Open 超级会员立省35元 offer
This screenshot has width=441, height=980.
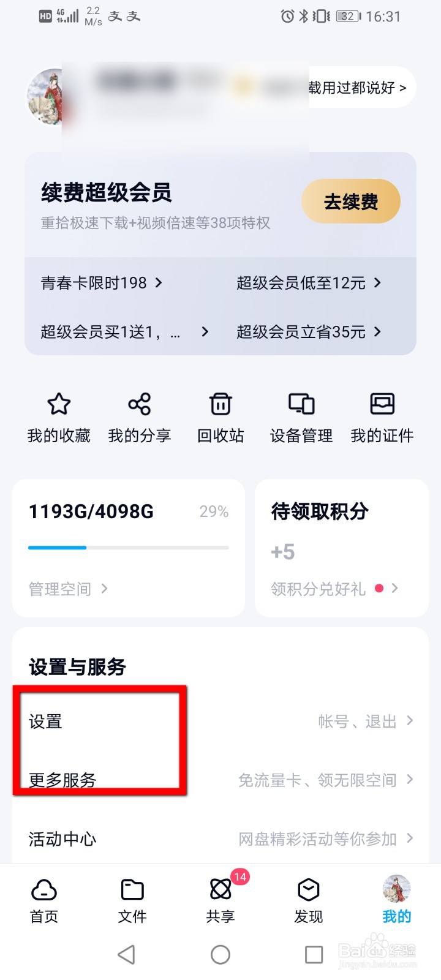coord(309,331)
